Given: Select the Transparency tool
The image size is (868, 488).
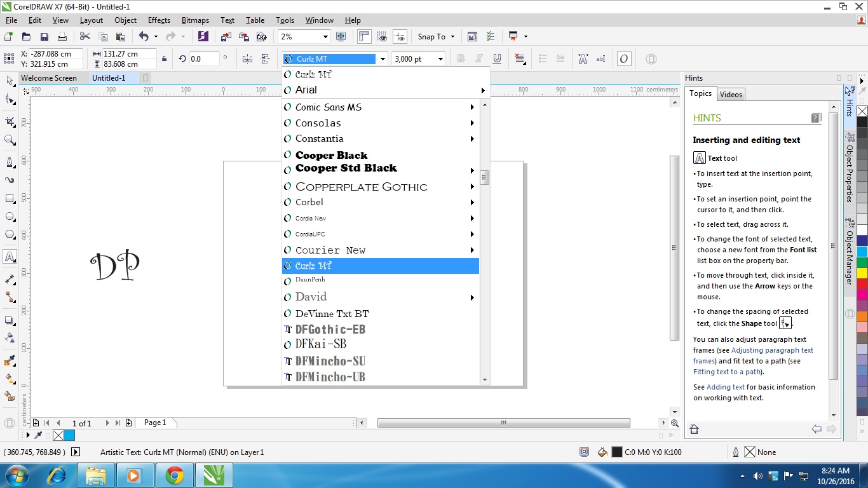Looking at the screenshot, I should 10,337.
